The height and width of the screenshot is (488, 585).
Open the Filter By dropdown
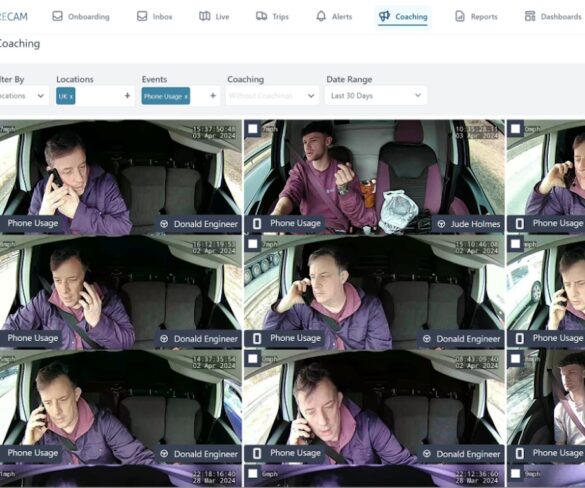(23, 96)
